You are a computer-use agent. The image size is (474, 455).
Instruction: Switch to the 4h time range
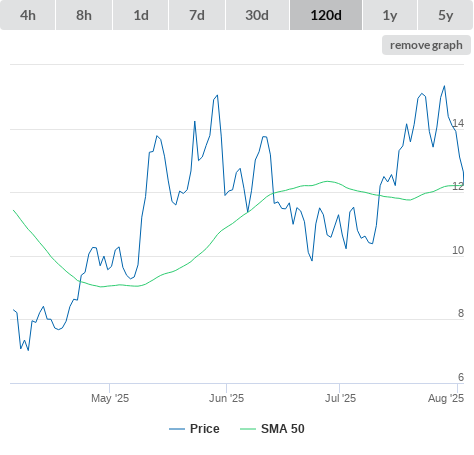pos(28,15)
